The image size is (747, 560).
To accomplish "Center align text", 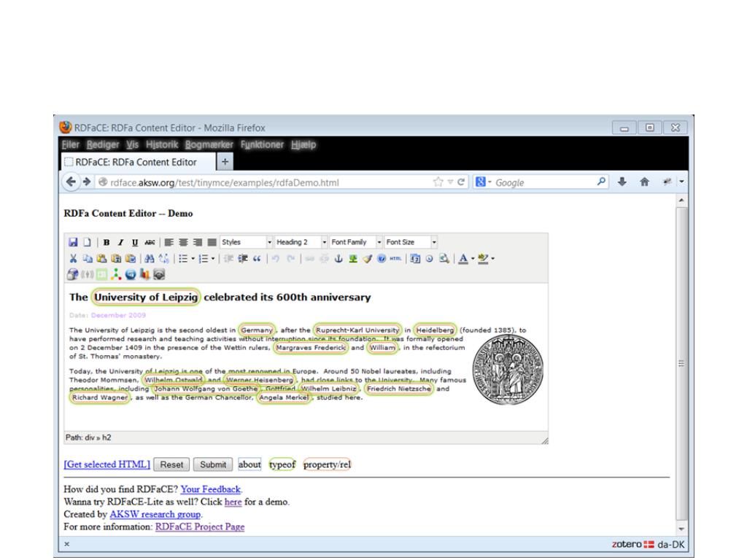I will (x=183, y=242).
